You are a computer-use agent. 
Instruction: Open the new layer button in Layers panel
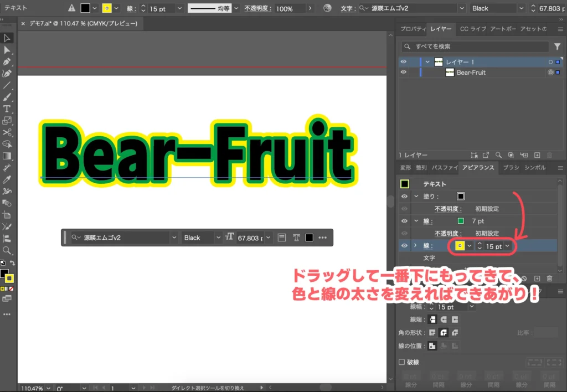click(537, 155)
